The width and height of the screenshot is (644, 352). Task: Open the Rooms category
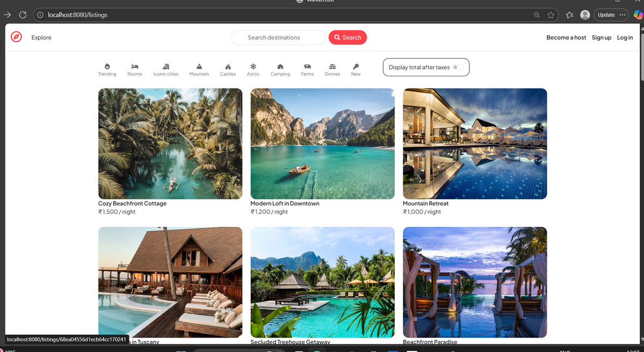134,69
